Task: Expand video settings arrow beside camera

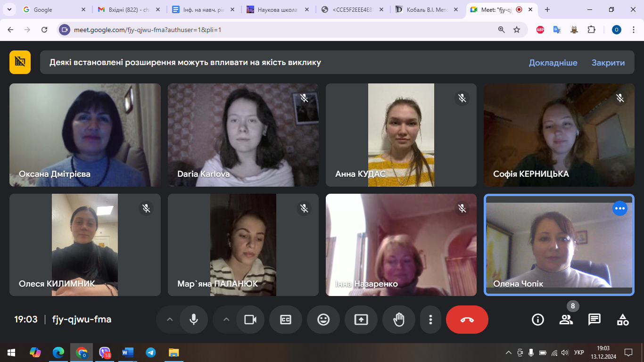Action: coord(226,320)
